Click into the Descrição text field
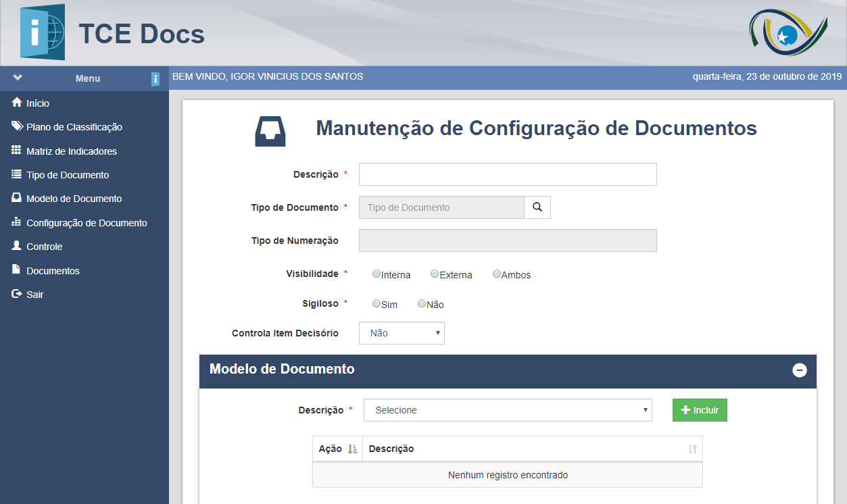Screen dimensions: 847x504 [508, 174]
